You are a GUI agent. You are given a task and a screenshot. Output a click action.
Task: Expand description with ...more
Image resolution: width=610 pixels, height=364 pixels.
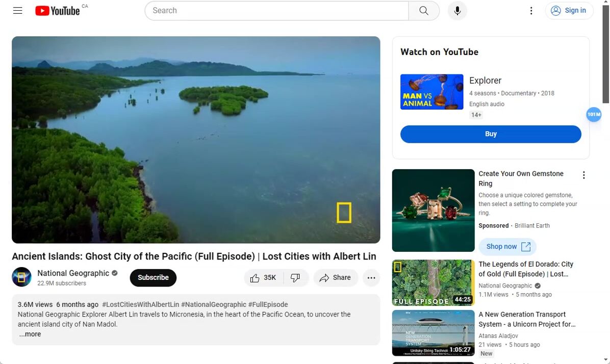pyautogui.click(x=30, y=334)
